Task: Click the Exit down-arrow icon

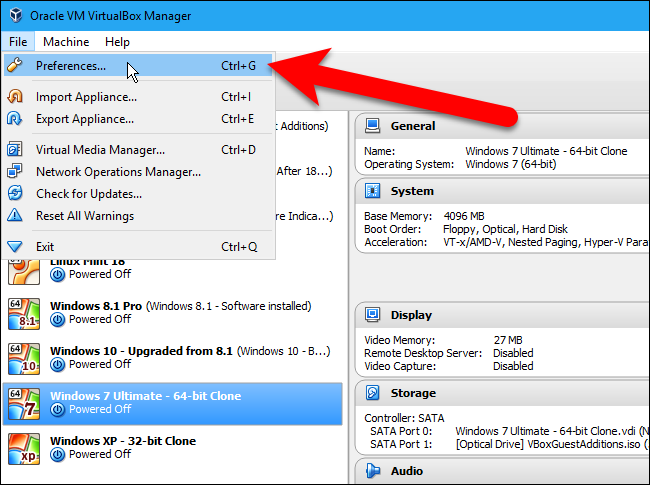Action: [15, 247]
